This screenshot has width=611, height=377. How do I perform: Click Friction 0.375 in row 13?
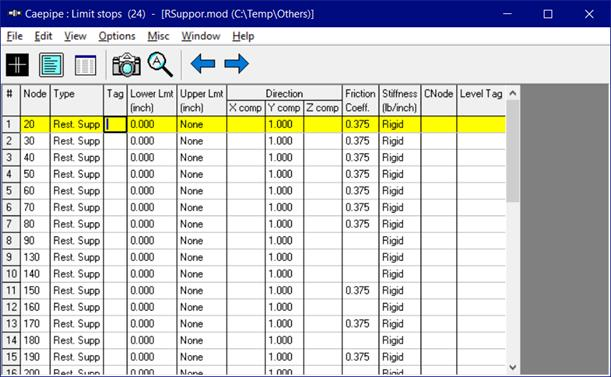tap(360, 324)
